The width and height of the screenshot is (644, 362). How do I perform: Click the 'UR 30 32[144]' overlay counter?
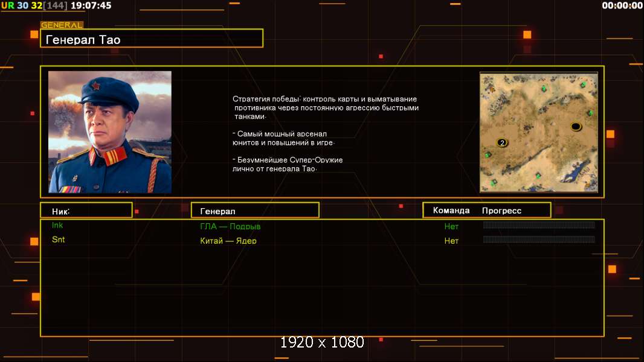tap(34, 5)
